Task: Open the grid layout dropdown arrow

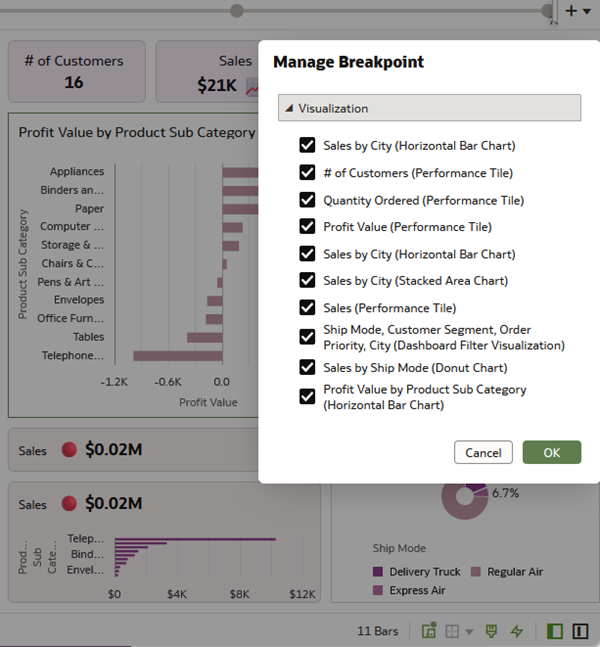Action: point(468,632)
